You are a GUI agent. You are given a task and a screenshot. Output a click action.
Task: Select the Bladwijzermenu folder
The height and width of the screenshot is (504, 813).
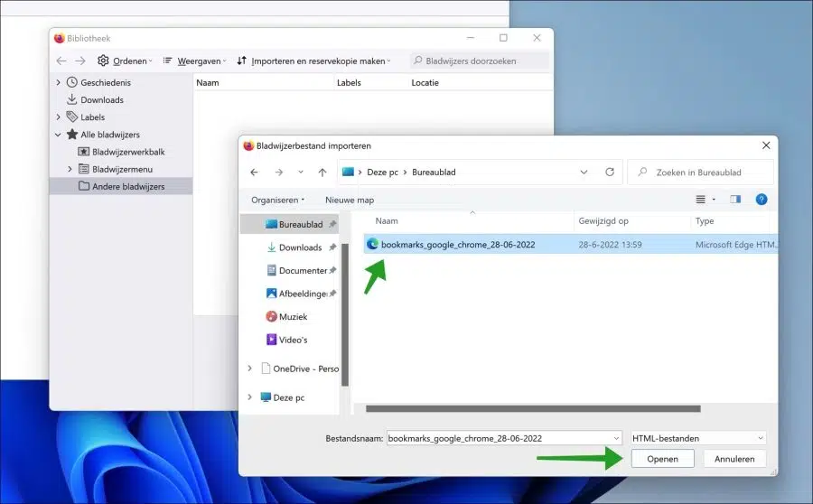122,169
